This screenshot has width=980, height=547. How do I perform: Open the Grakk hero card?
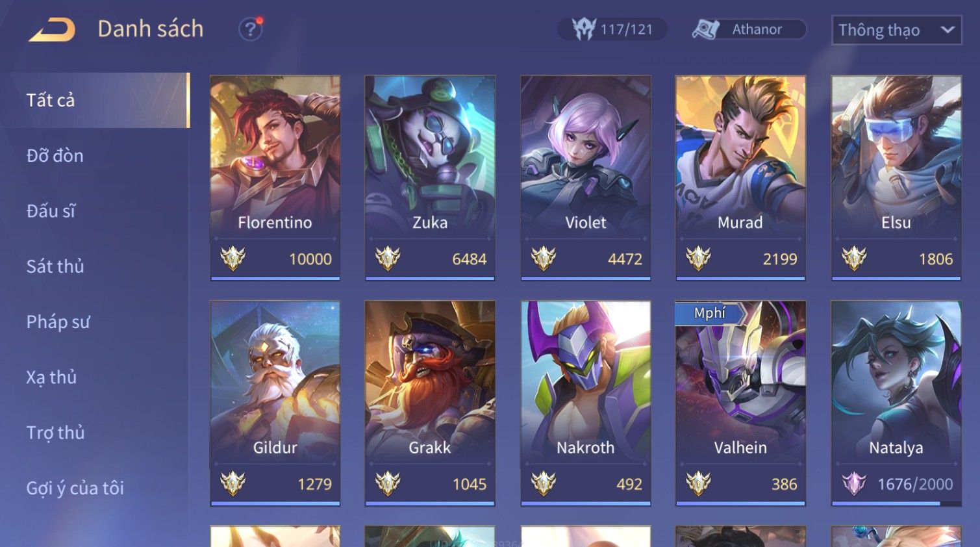(x=430, y=403)
